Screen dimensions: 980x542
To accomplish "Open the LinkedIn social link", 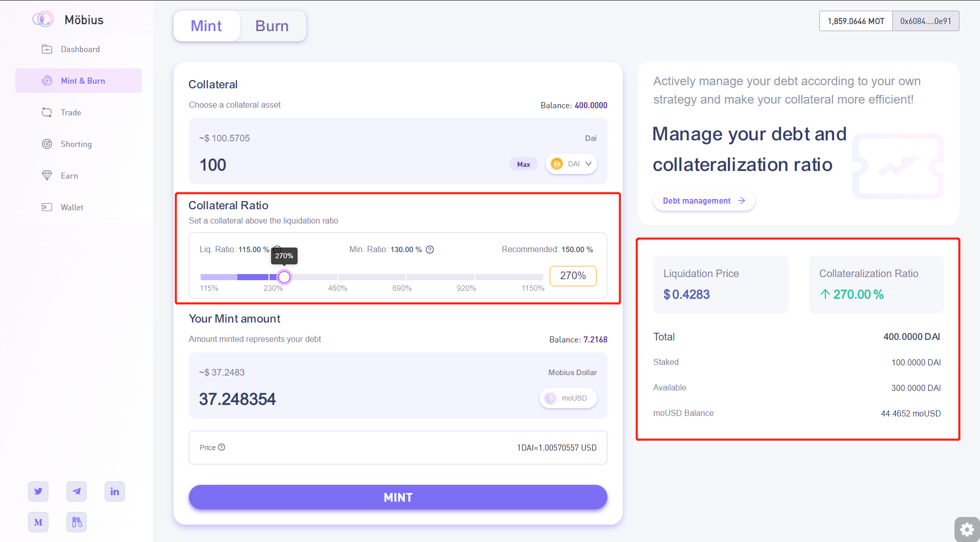I will (115, 491).
